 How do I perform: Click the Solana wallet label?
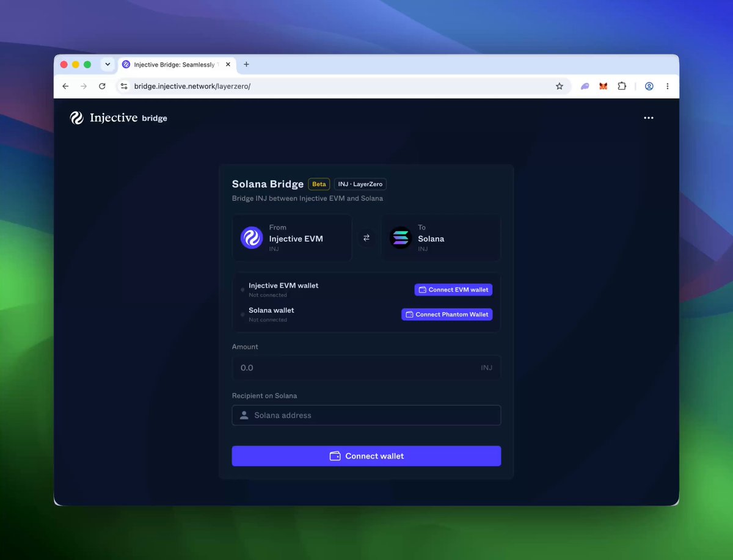pyautogui.click(x=271, y=310)
